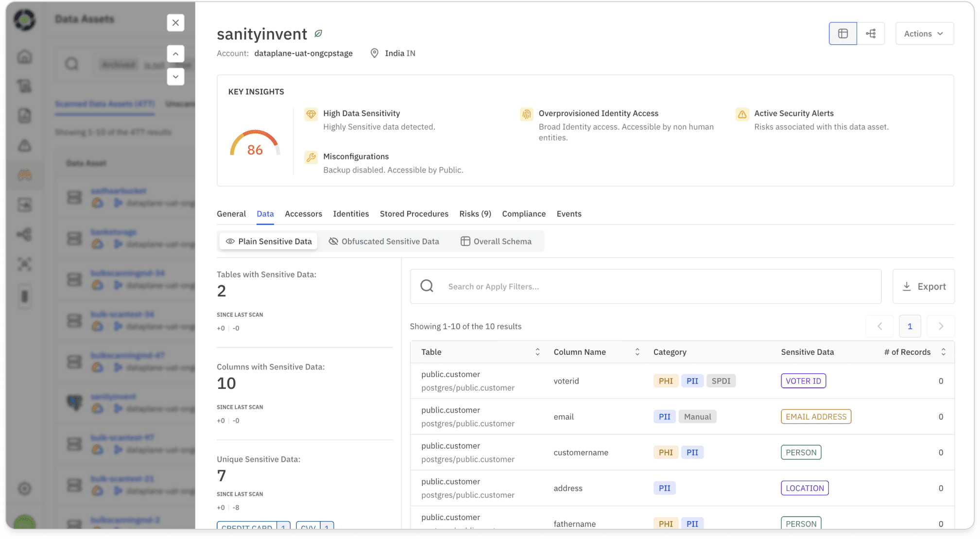Screen dimensions: 980x539
Task: Switch to table layout view icon
Action: point(842,34)
